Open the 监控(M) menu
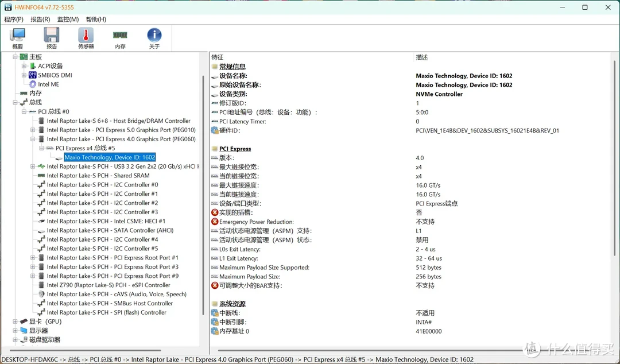Image resolution: width=620 pixels, height=364 pixels. click(x=68, y=19)
